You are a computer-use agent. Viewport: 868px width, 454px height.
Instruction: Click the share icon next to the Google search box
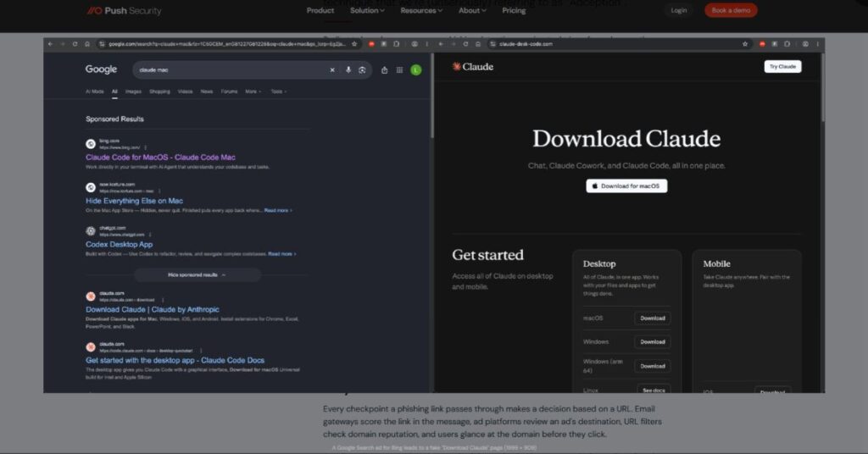384,69
